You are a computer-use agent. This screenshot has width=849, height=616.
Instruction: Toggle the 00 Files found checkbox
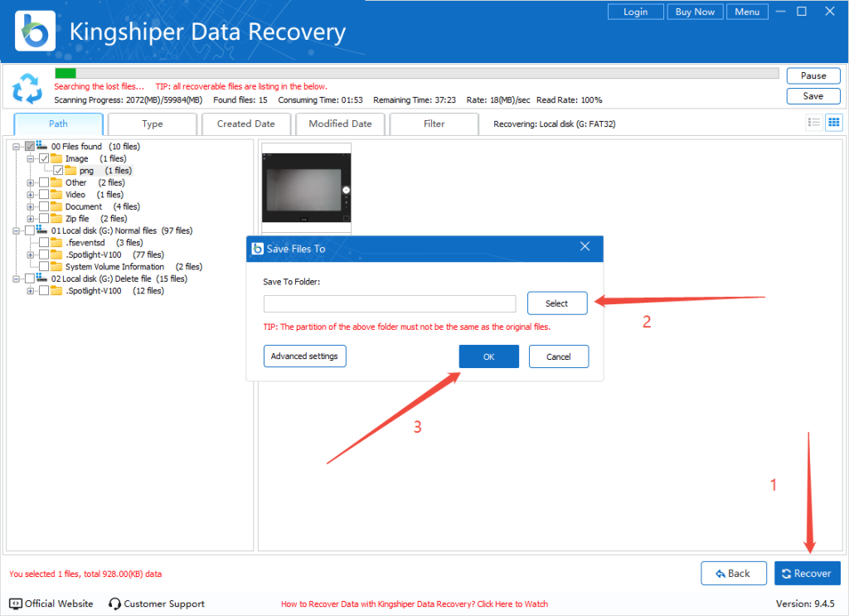pos(30,146)
